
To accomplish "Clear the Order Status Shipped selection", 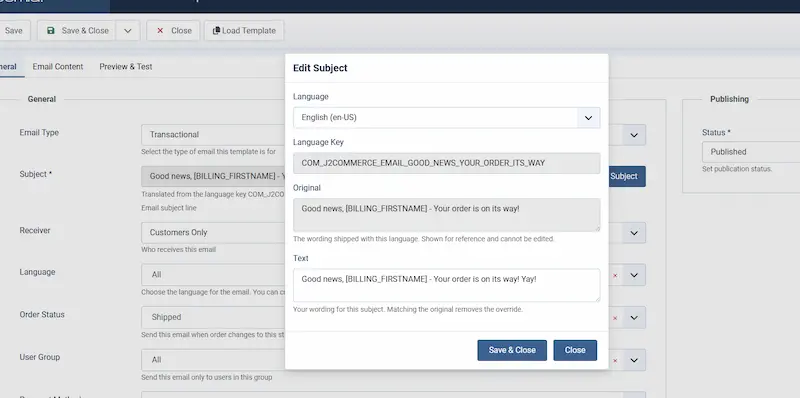I will coord(615,318).
